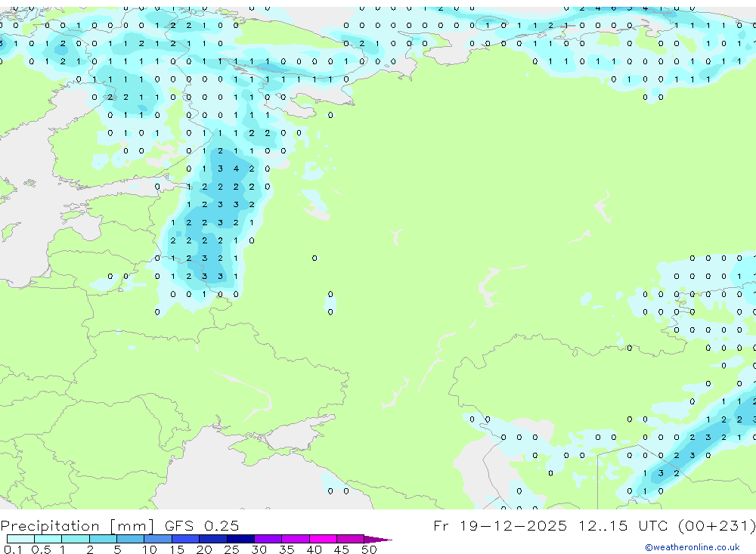Click the legend label "25"

pyautogui.click(x=231, y=549)
